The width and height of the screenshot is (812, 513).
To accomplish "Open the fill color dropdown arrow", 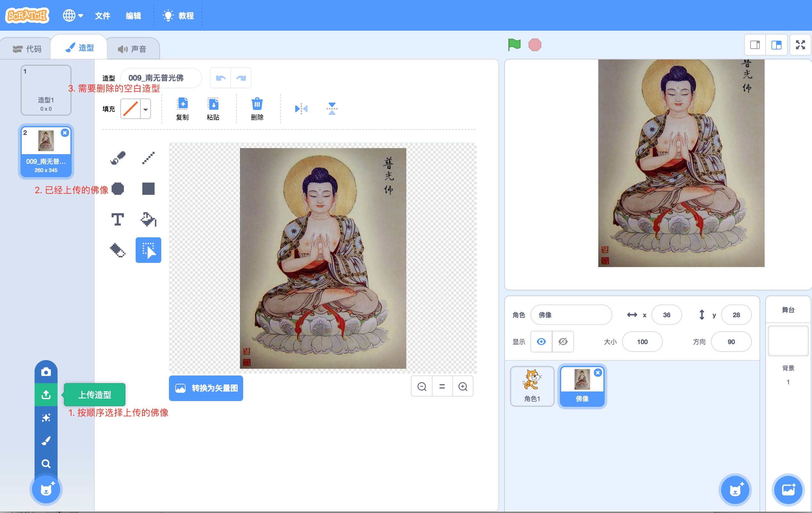I will click(146, 109).
